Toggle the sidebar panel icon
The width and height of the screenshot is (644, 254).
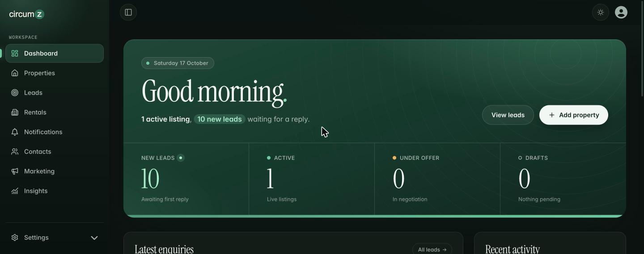tap(128, 12)
